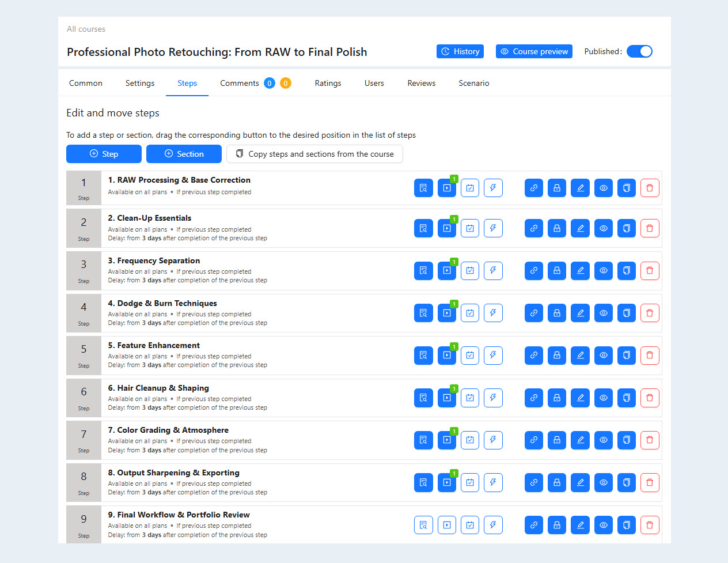
Task: Open the Scenario tab
Action: point(474,83)
